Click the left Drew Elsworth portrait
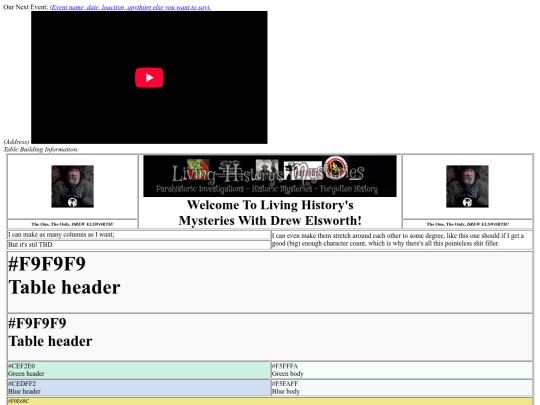540x405 pixels. [x=72, y=186]
